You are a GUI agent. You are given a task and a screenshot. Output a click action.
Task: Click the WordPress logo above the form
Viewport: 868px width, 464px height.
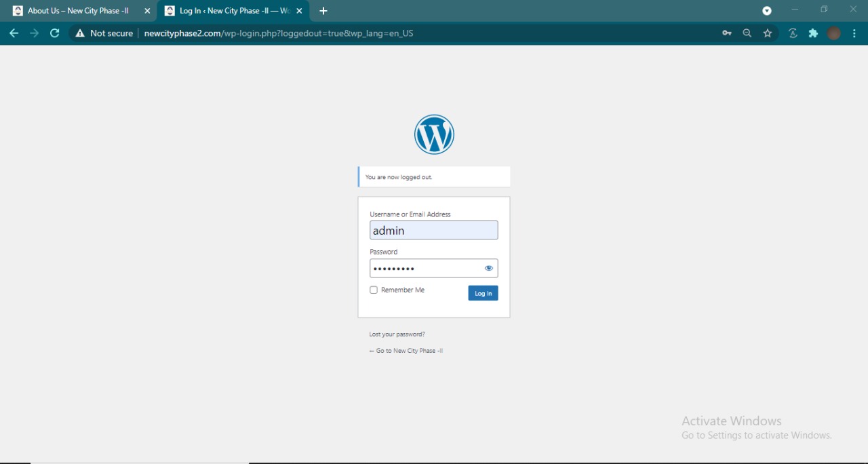(x=434, y=134)
